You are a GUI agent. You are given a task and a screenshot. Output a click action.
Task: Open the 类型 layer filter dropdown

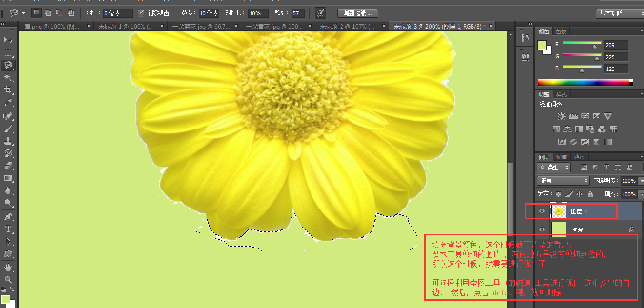pos(554,168)
